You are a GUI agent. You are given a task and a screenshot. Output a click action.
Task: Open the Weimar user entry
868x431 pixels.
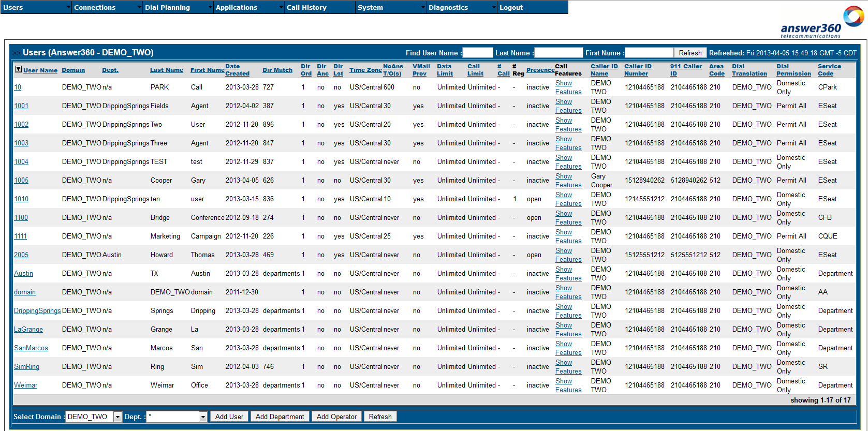point(26,385)
